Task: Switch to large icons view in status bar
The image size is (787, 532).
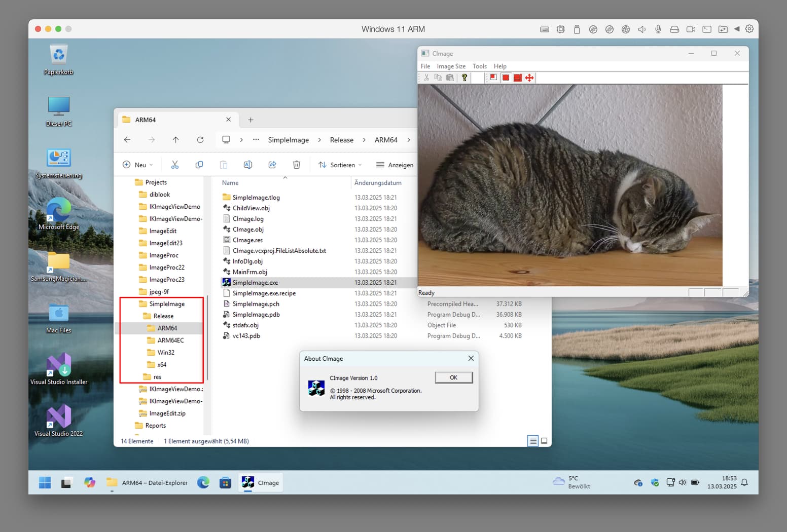Action: (x=544, y=441)
